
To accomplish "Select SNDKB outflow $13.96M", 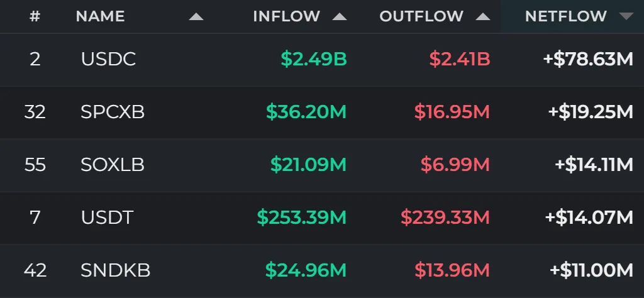I will click(452, 270).
